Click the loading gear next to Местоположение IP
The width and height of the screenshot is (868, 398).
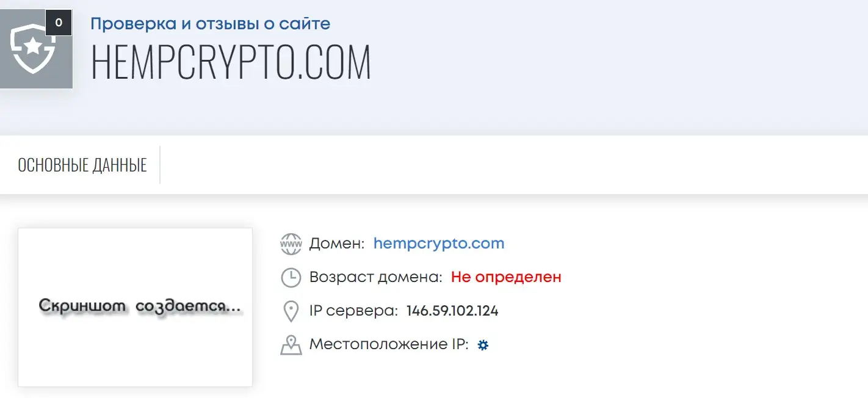[483, 345]
